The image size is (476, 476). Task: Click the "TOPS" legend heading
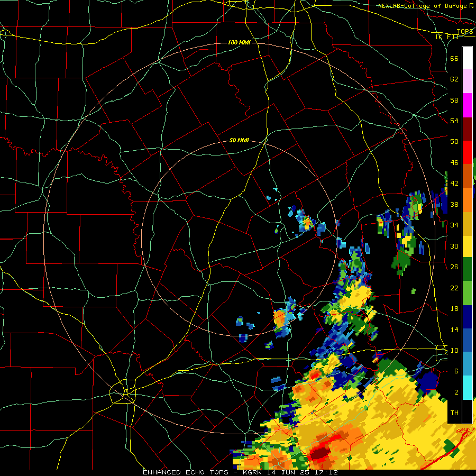[465, 32]
